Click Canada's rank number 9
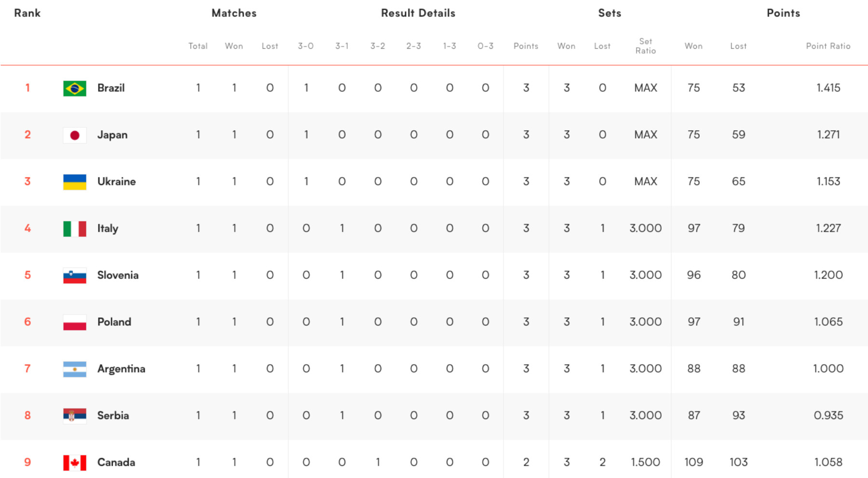This screenshot has height=478, width=868. tap(27, 462)
